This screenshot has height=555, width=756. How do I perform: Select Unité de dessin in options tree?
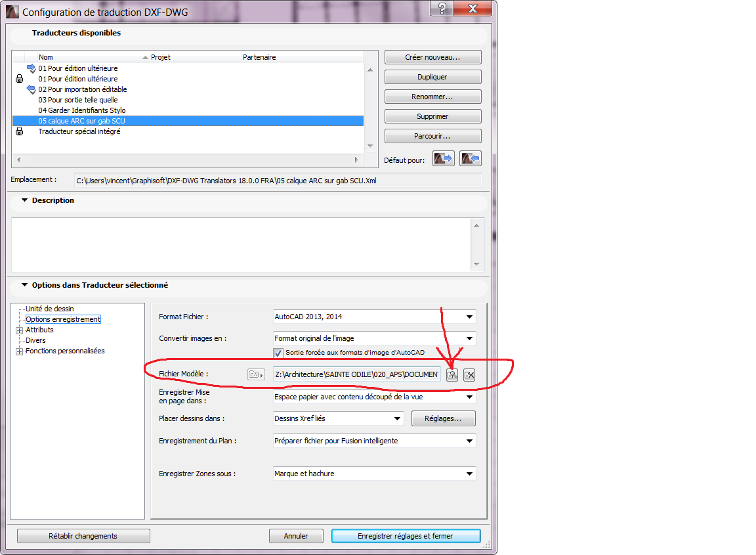click(49, 309)
